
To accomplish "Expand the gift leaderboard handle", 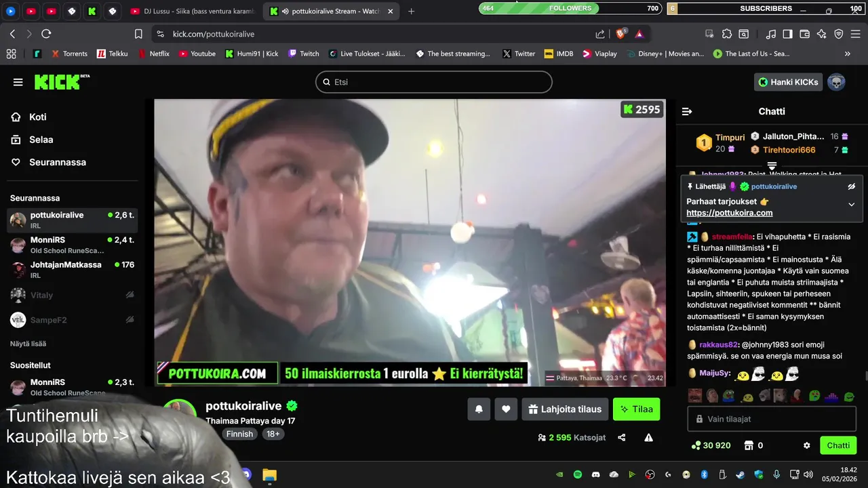I will [x=772, y=165].
